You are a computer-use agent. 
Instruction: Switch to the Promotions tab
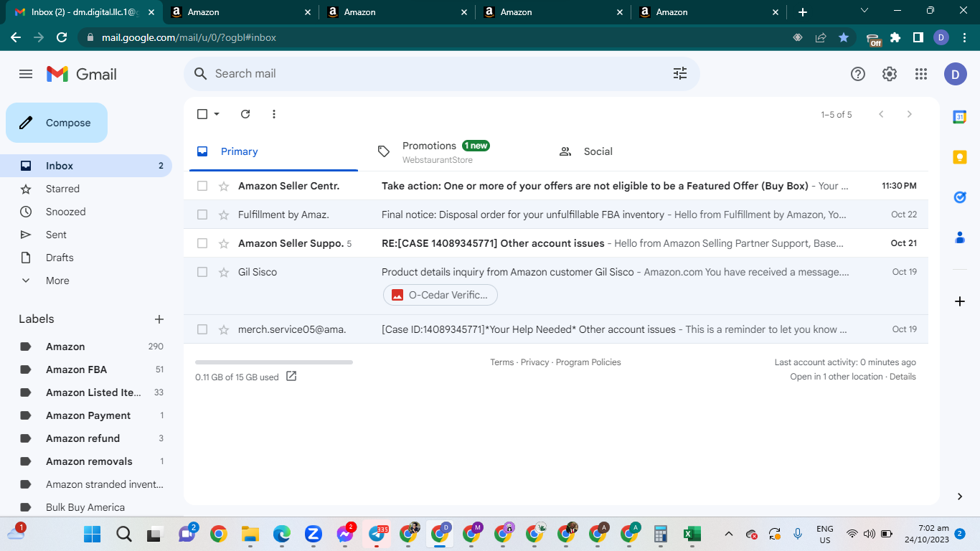(x=454, y=151)
